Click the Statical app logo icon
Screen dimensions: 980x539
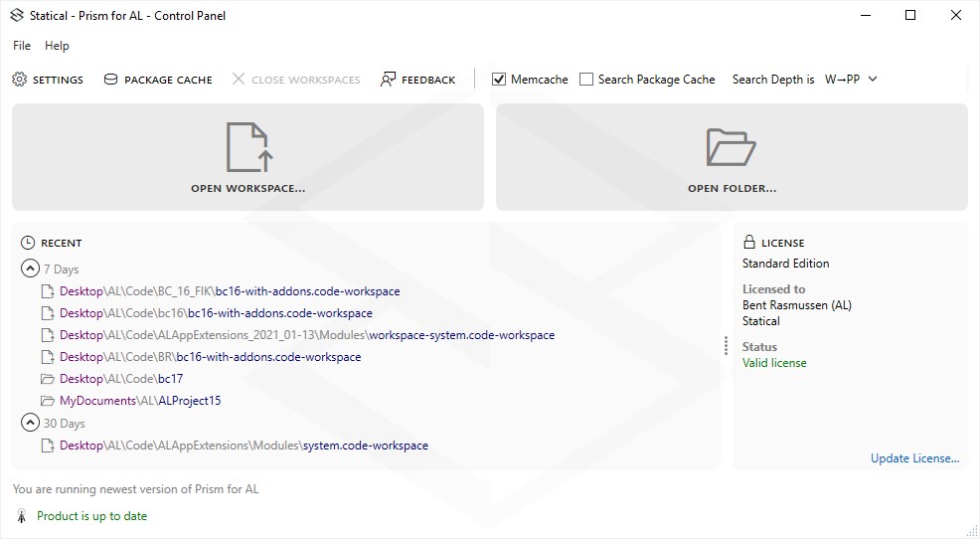coord(17,15)
